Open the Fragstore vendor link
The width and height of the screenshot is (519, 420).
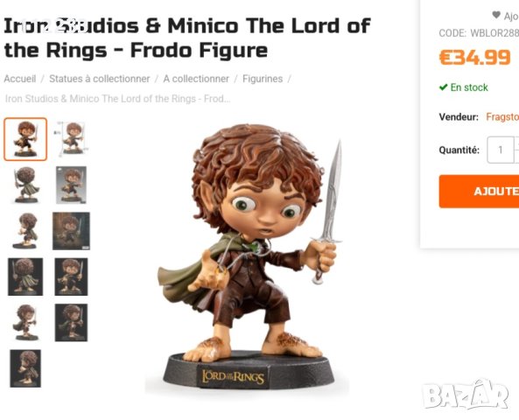pyautogui.click(x=502, y=117)
